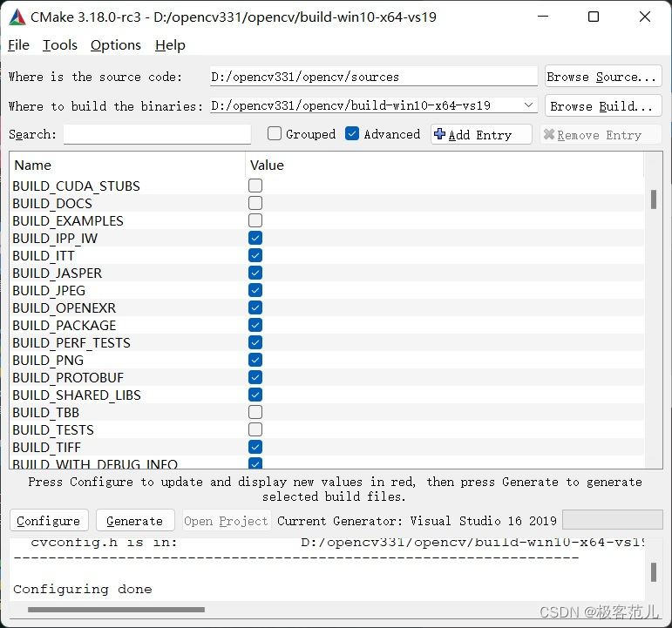Disable BUILD_PNG checkbox
This screenshot has width=672, height=628.
(255, 360)
